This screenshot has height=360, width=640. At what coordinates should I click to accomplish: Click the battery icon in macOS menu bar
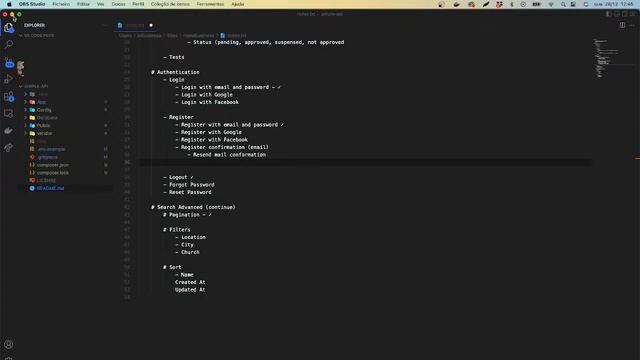point(537,4)
